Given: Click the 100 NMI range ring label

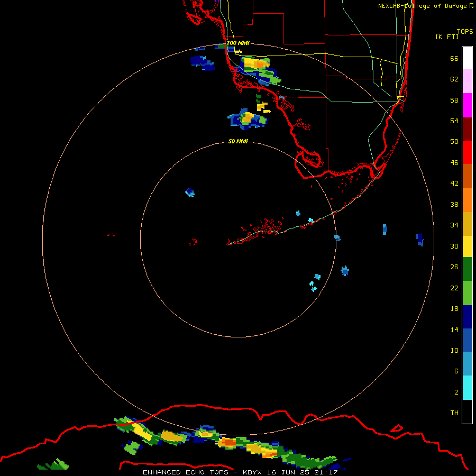Looking at the screenshot, I should coord(238,43).
